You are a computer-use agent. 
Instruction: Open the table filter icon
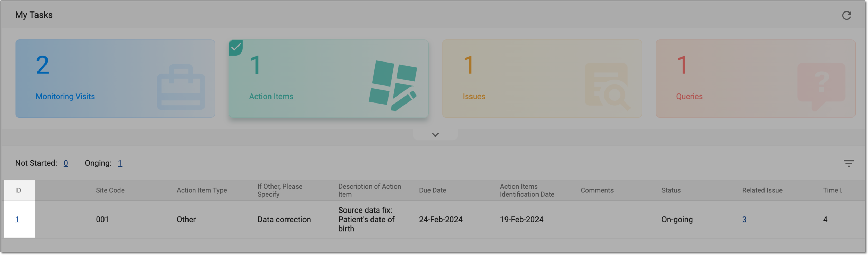[x=849, y=163]
